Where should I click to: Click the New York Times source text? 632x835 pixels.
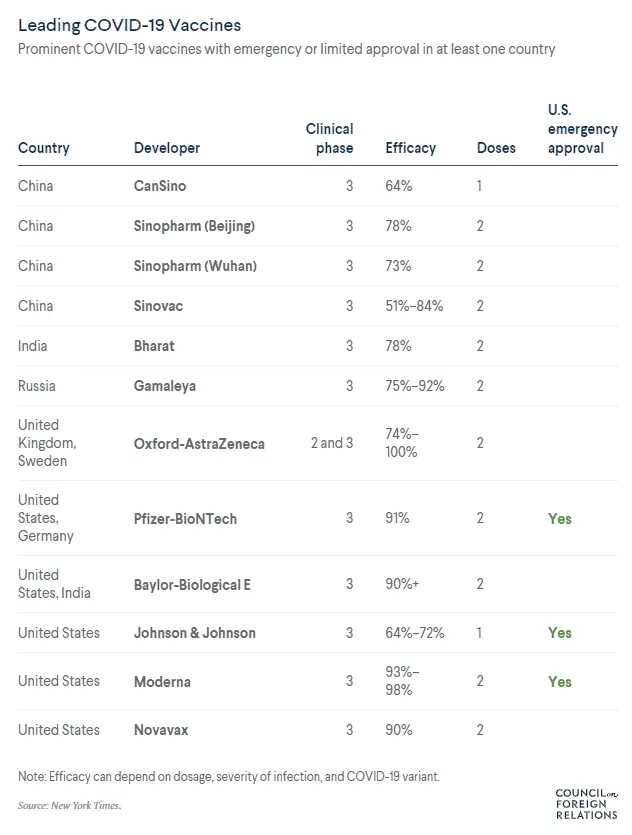click(89, 805)
